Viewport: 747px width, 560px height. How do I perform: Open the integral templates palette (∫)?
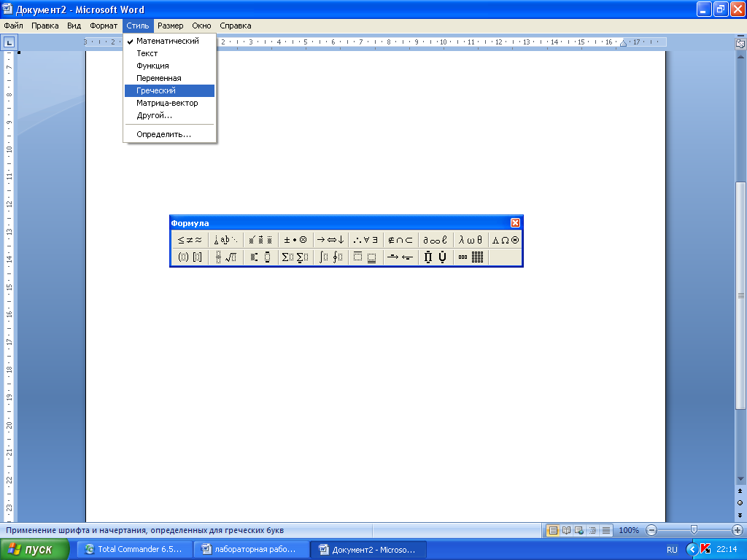[x=330, y=257]
